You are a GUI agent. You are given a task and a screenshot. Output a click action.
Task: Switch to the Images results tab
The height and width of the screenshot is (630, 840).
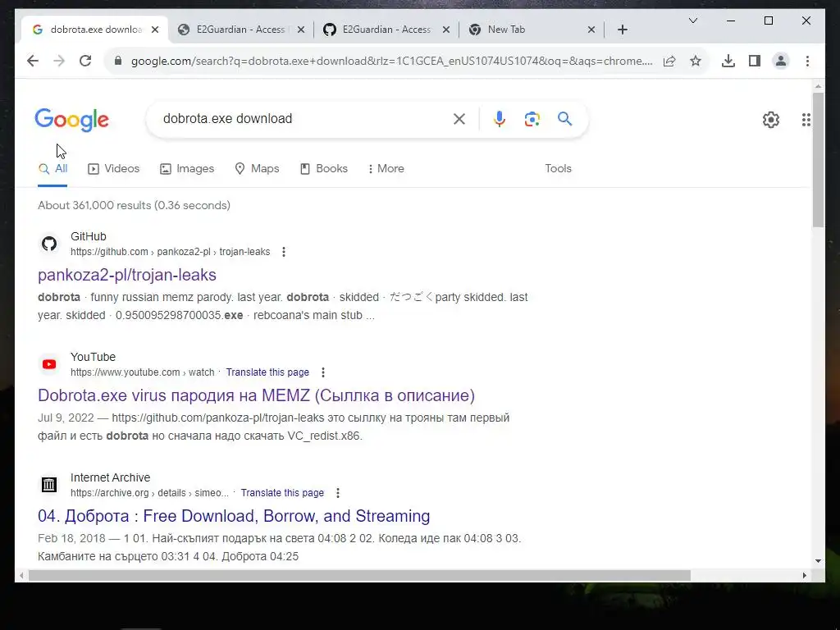(x=187, y=169)
